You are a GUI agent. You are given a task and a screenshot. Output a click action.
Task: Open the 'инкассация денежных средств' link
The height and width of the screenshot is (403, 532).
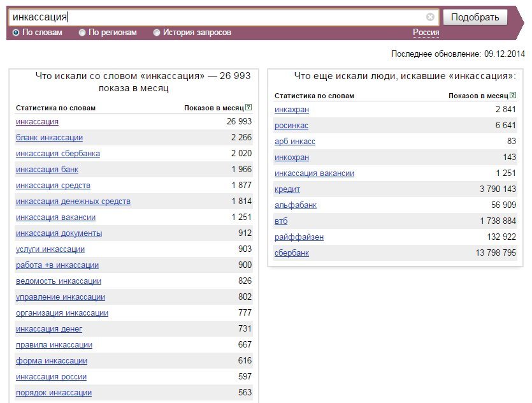73,201
